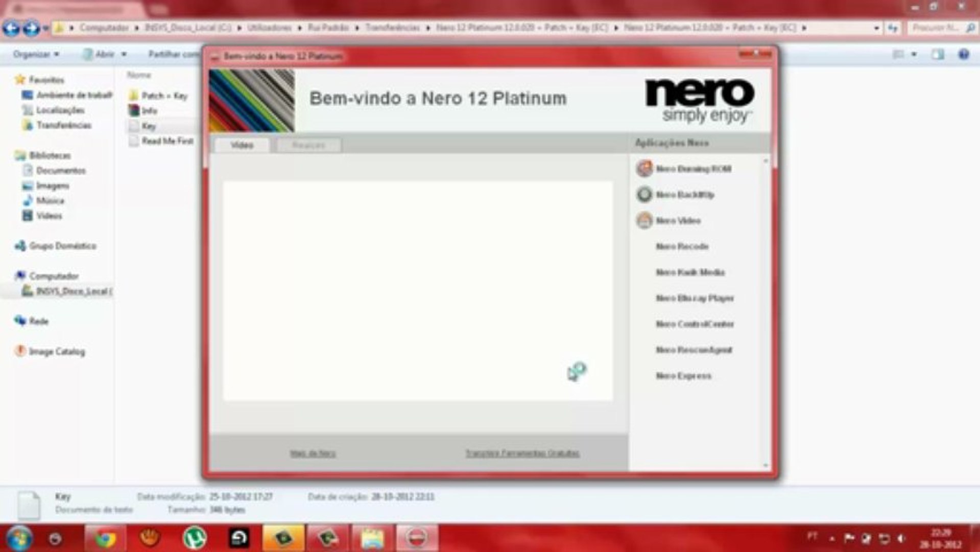Viewport: 980px width, 552px height.
Task: Open the Música library
Action: click(x=50, y=201)
